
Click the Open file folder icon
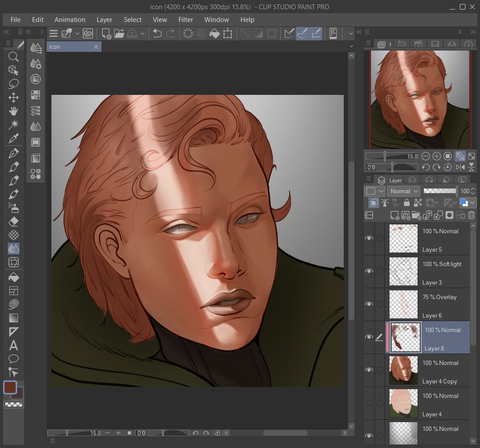pyautogui.click(x=119, y=33)
